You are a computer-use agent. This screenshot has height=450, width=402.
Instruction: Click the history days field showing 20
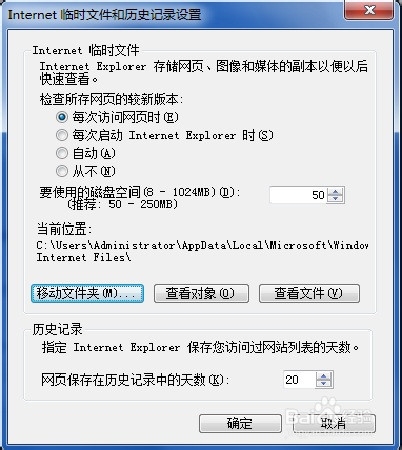[x=299, y=379]
